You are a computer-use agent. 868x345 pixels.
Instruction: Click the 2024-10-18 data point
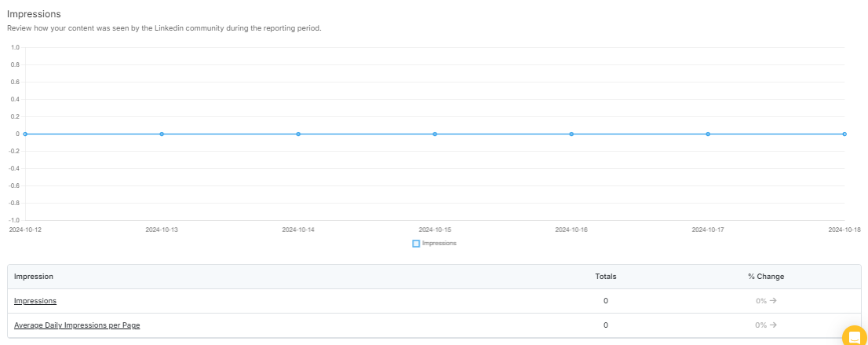844,134
